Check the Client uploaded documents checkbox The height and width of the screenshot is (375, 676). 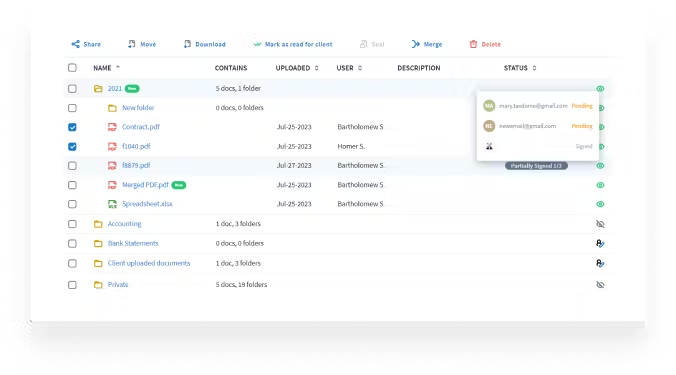(x=72, y=263)
